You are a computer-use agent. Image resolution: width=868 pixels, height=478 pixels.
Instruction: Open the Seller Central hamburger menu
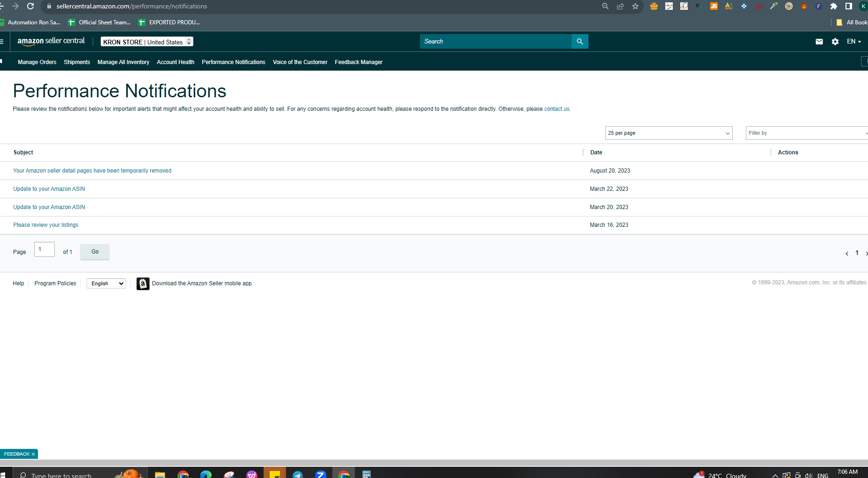2,42
